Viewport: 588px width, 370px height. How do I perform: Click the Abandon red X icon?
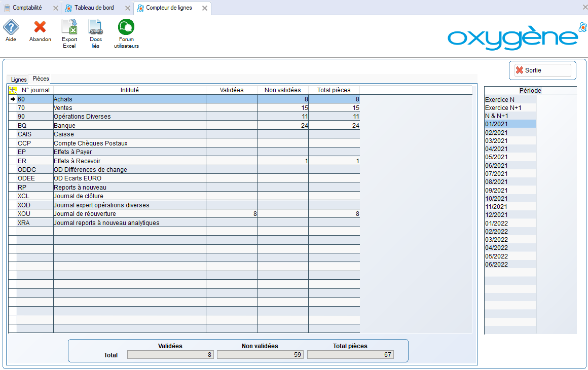[x=40, y=27]
